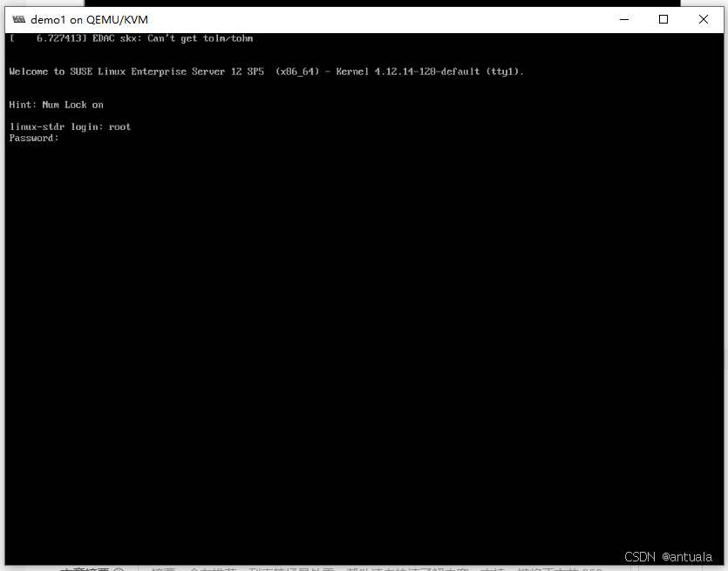The height and width of the screenshot is (571, 728).
Task: Click the 'Hint: Num Lock on' text
Action: [x=56, y=105]
